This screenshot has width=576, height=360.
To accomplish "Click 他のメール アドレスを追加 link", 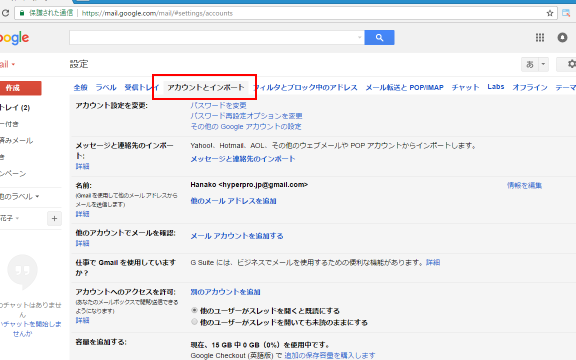I will (x=233, y=201).
